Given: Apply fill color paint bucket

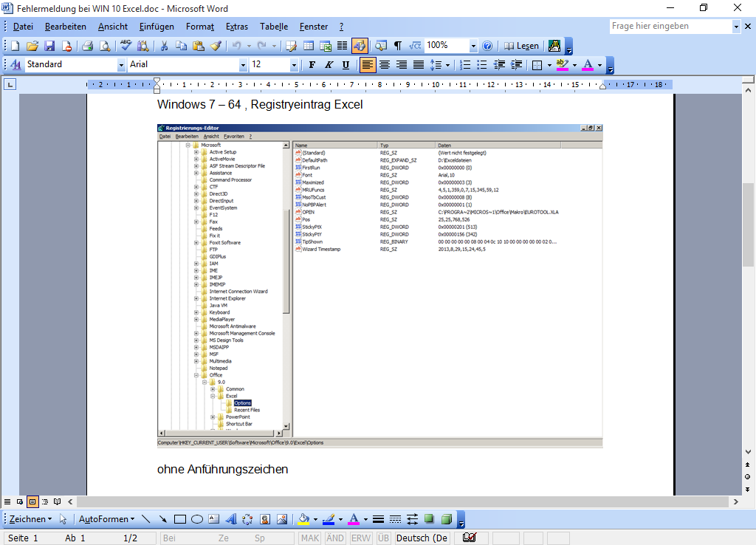Looking at the screenshot, I should 303,519.
